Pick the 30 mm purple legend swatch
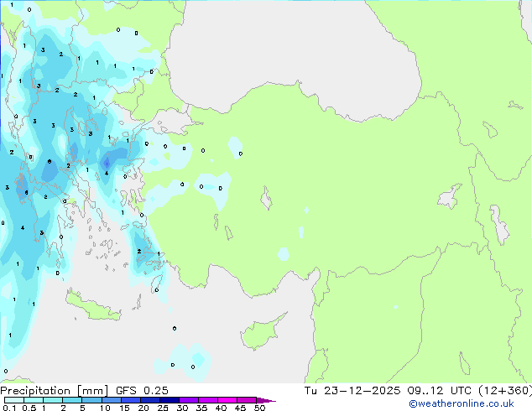Viewport: 532px width, 411px height. pos(189,401)
